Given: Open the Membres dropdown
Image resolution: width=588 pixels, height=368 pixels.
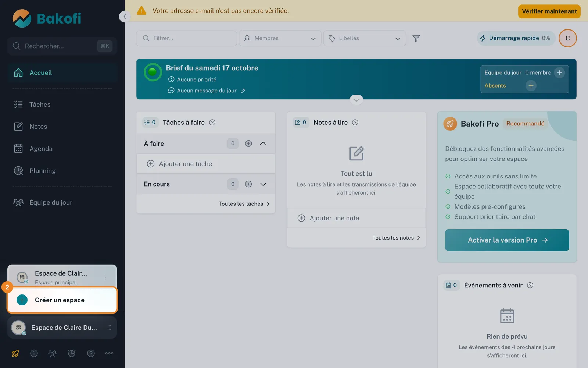Looking at the screenshot, I should coord(280,38).
